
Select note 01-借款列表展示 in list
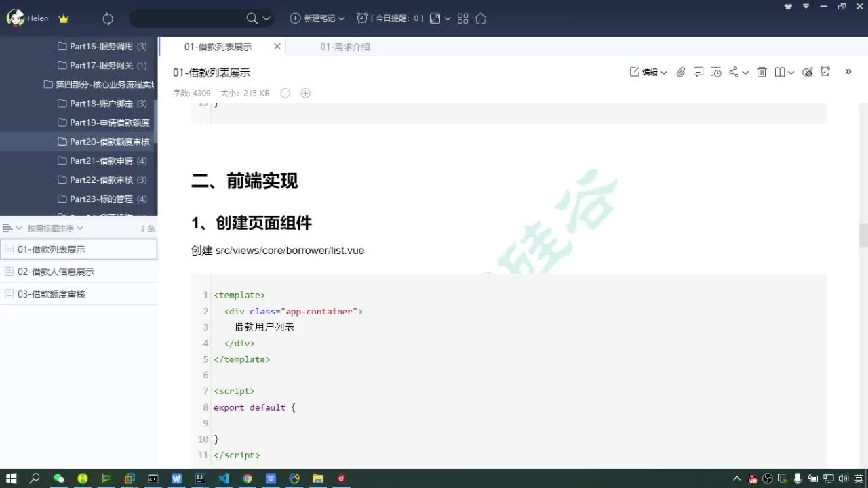pyautogui.click(x=79, y=249)
